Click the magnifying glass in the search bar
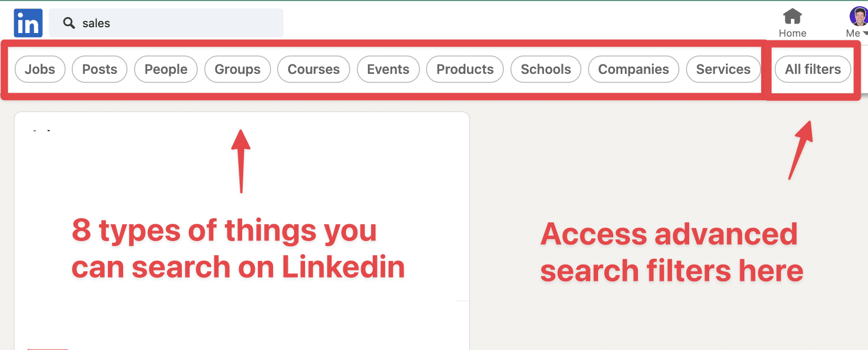The image size is (868, 350). [x=69, y=23]
